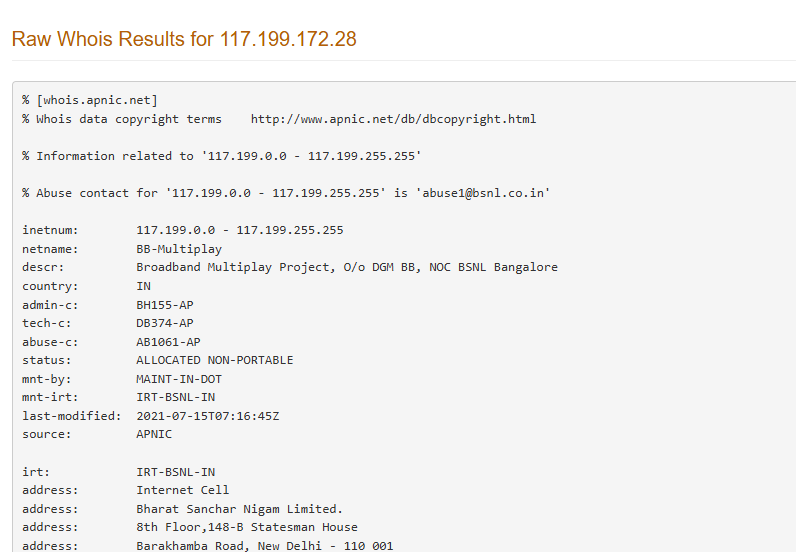Click the Raw Whois Results heading
Image resolution: width=796 pixels, height=552 pixels.
pos(184,39)
